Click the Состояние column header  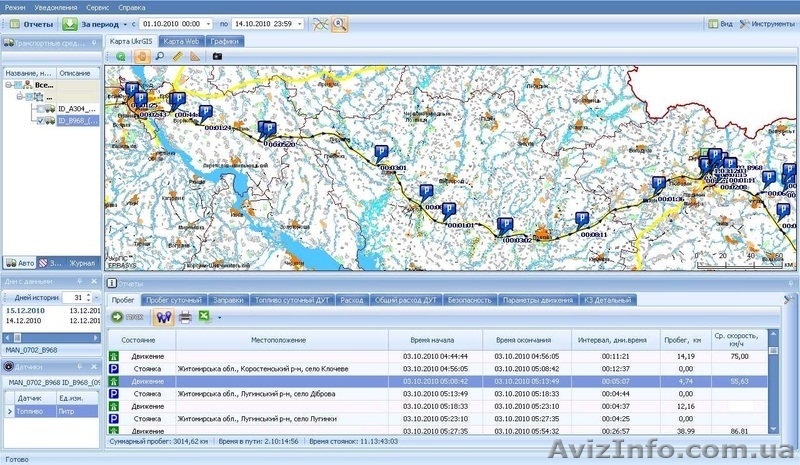tap(141, 340)
